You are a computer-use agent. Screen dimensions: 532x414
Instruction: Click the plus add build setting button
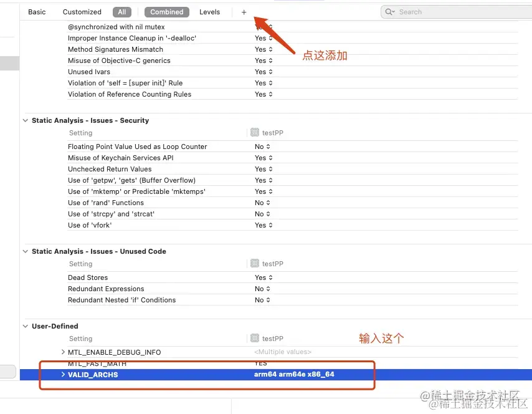coord(244,12)
